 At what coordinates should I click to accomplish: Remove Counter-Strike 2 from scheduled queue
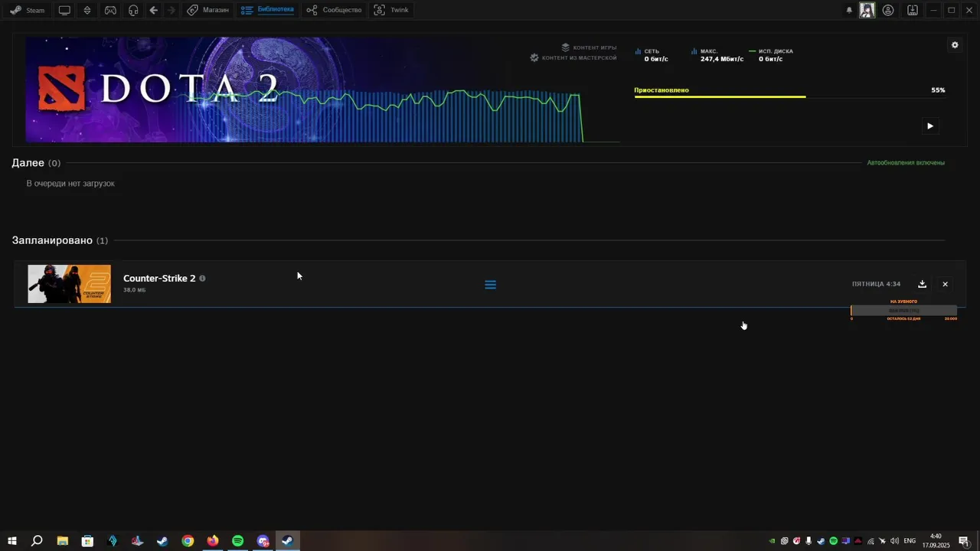point(945,284)
